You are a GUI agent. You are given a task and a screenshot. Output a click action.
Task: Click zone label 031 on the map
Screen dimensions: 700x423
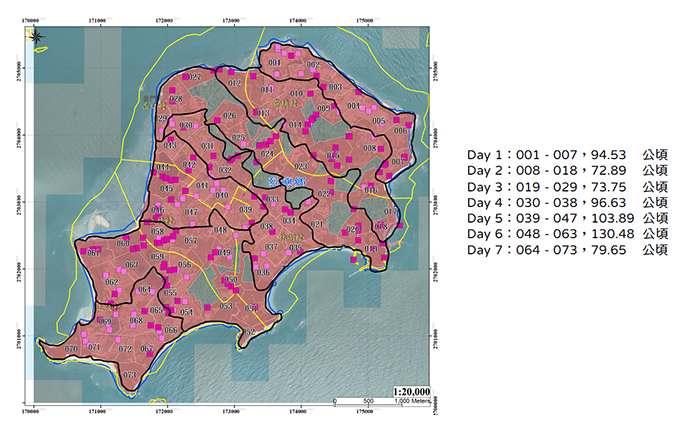pos(208,145)
